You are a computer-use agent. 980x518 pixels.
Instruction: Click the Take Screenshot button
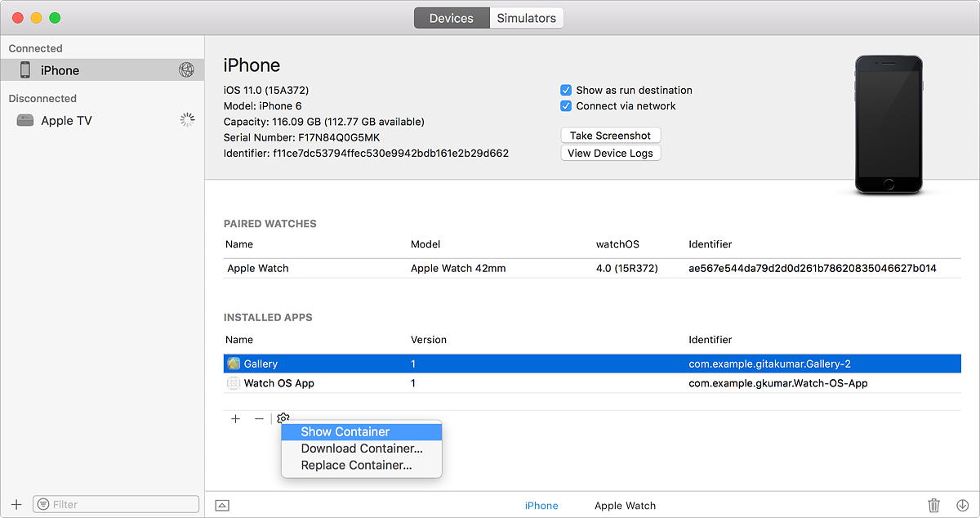611,136
